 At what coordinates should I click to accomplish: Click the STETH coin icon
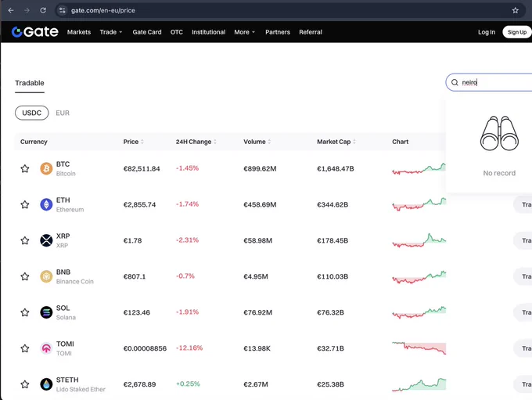click(46, 384)
